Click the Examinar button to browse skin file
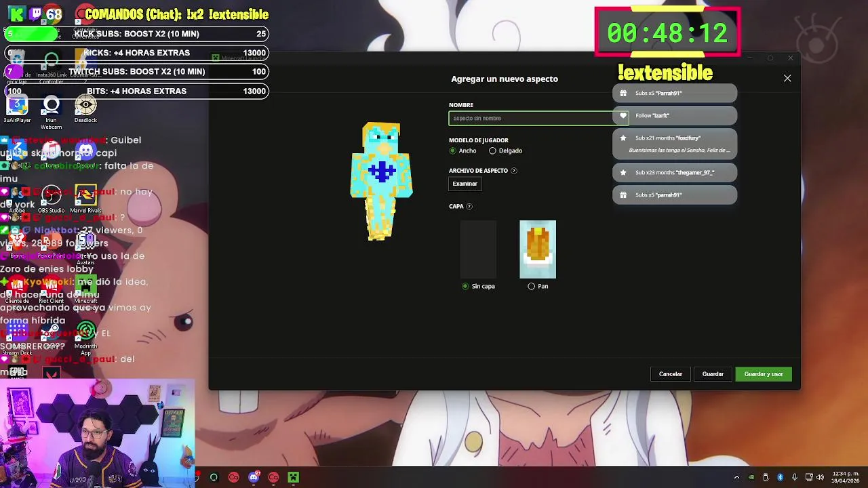Viewport: 868px width, 488px height. click(x=465, y=184)
